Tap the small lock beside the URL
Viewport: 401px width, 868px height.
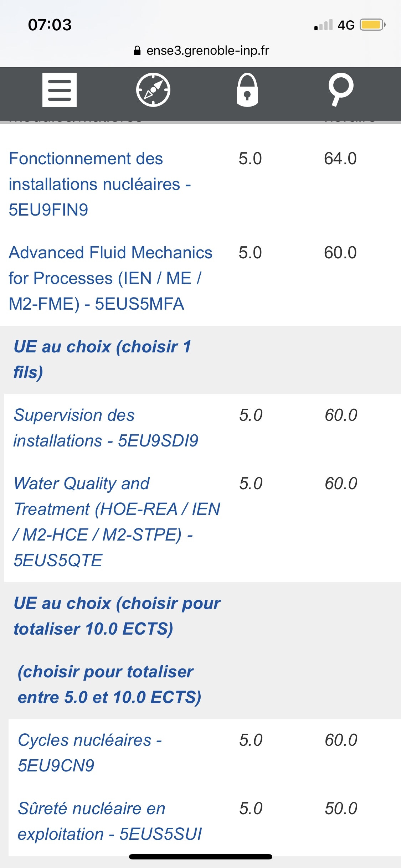137,51
